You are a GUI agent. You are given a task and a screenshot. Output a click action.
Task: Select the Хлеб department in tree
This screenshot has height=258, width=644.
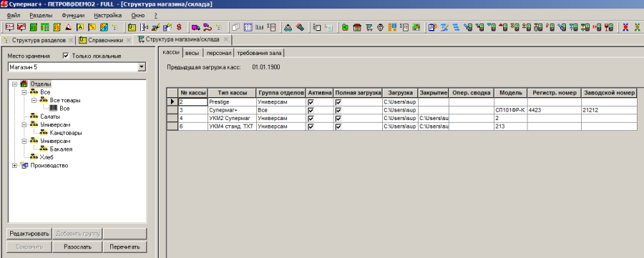(47, 157)
